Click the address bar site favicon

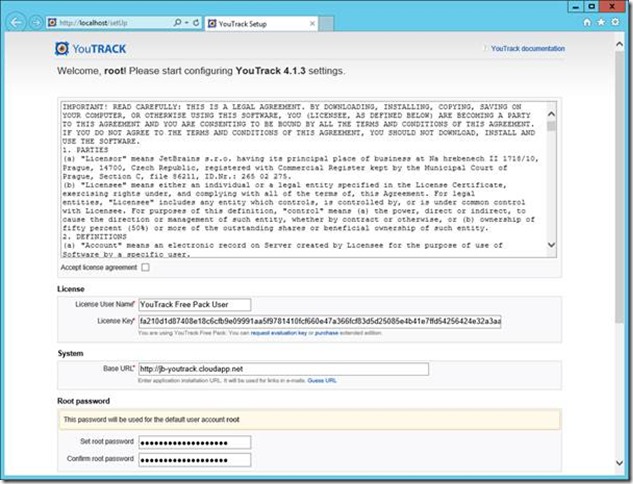(x=52, y=23)
